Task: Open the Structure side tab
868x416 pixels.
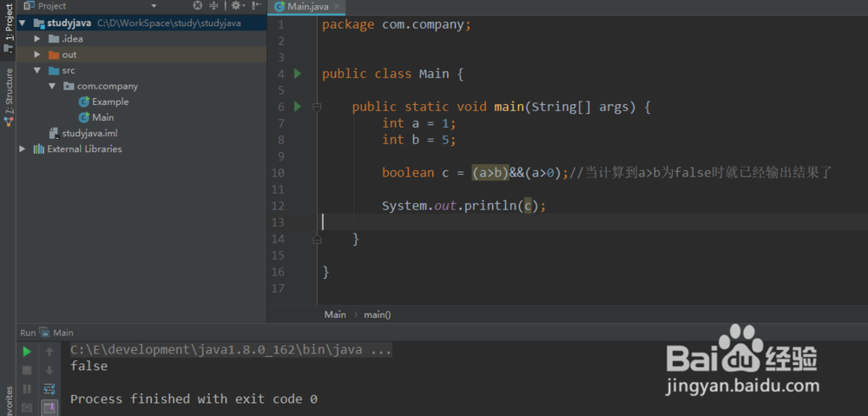Action: tap(8, 97)
